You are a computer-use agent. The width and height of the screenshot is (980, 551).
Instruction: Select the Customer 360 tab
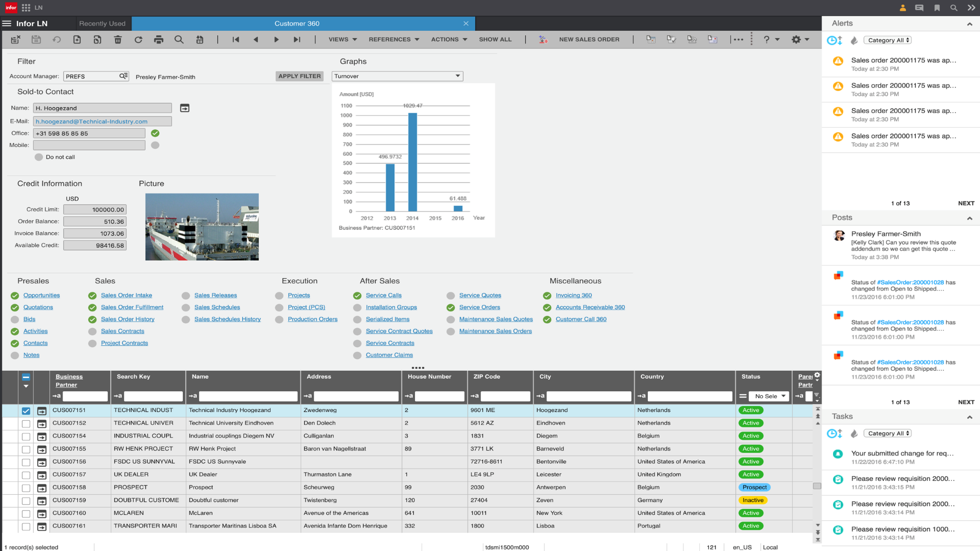click(x=297, y=24)
